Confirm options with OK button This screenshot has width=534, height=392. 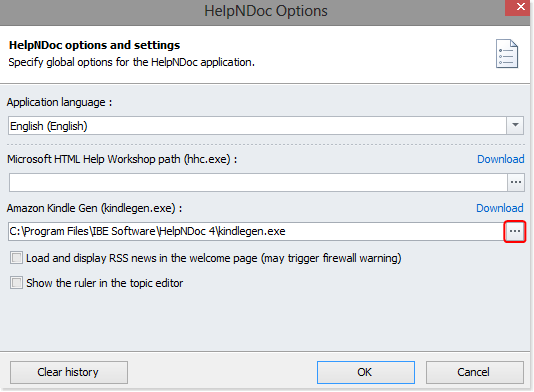pos(366,372)
